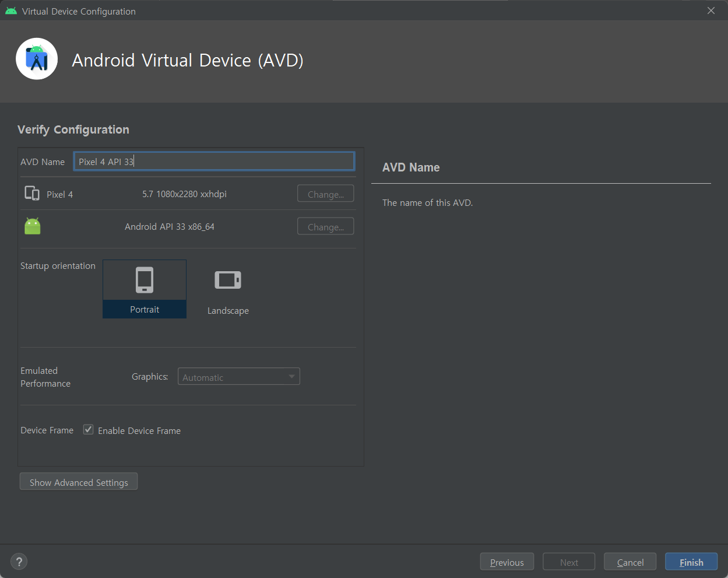This screenshot has height=578, width=728.
Task: Click the green Android system image icon
Action: click(x=33, y=226)
